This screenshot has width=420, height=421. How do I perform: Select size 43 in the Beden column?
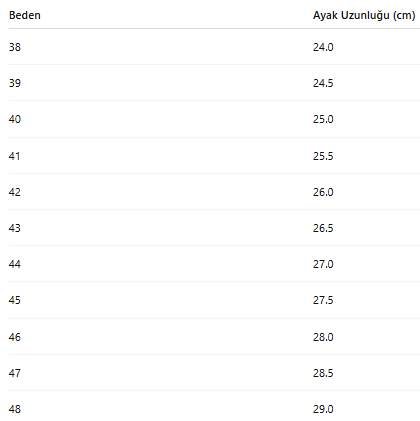pos(15,228)
